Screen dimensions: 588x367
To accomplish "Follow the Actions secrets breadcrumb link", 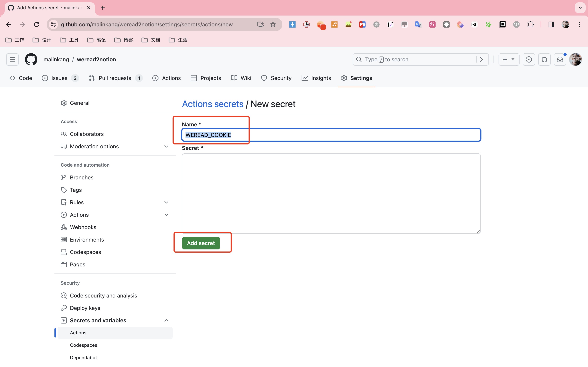I will (213, 104).
